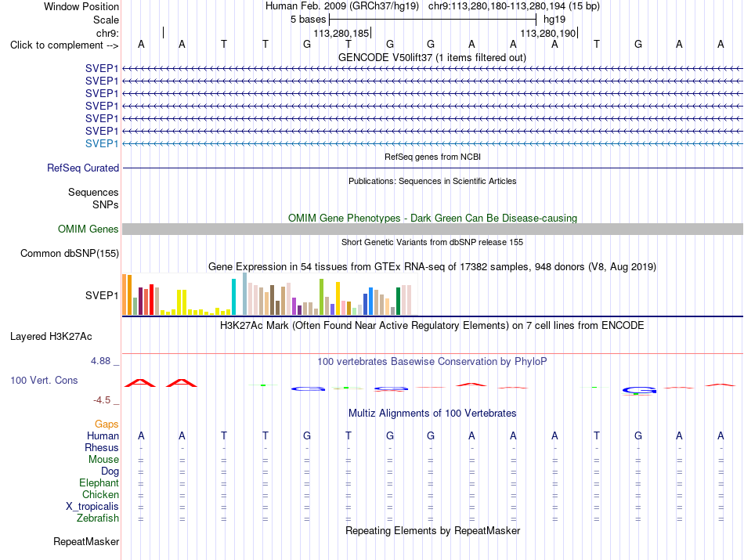744x560 pixels.
Task: Click the RefSeq Curated track label
Action: pyautogui.click(x=83, y=168)
